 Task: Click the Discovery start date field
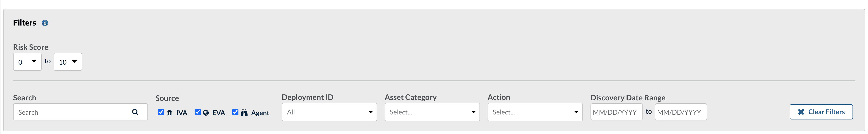(x=616, y=112)
